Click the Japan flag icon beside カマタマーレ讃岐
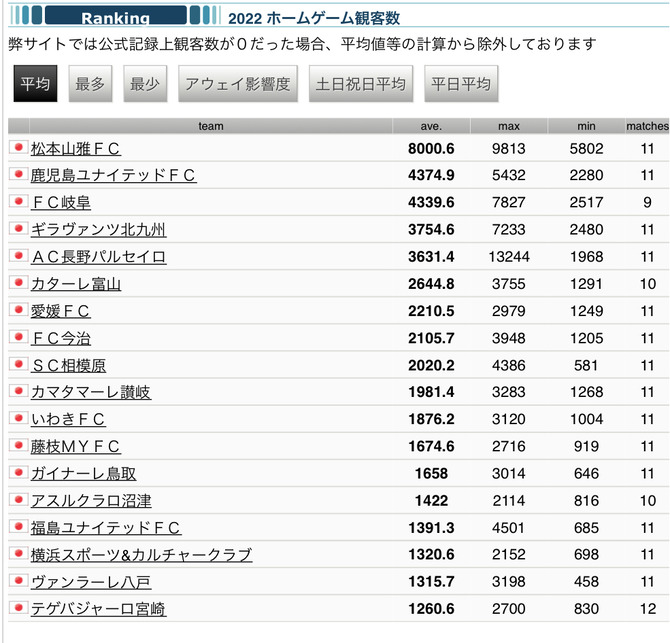This screenshot has width=670, height=643. coord(18,391)
